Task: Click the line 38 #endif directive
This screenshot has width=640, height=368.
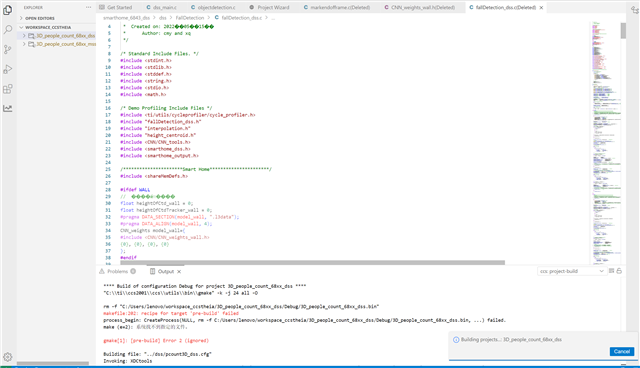Action: coord(128,258)
